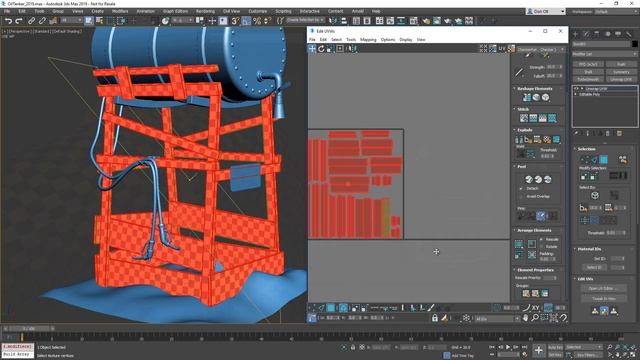The height and width of the screenshot is (360, 640).
Task: Click the Create tab plus icon in command panel
Action: pyautogui.click(x=576, y=34)
